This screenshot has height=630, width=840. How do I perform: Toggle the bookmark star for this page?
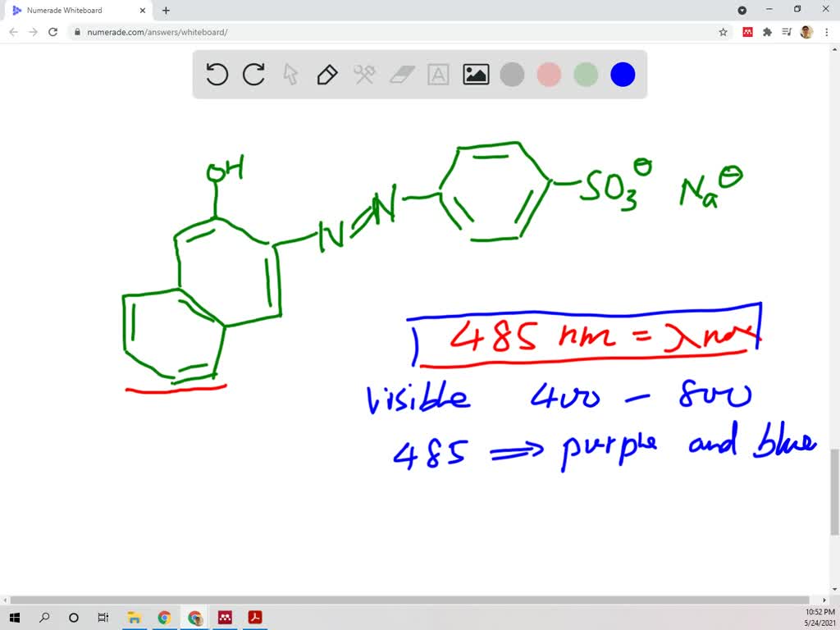tap(721, 31)
